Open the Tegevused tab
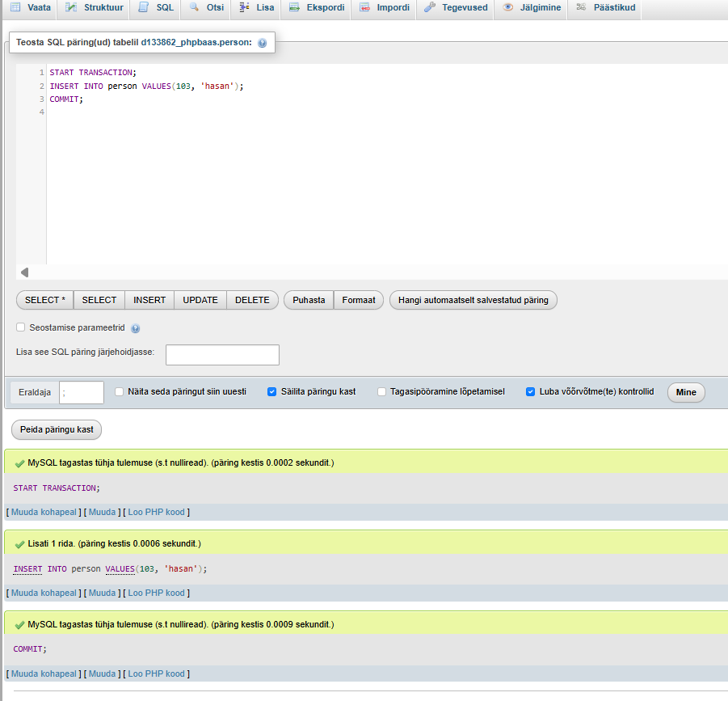The width and height of the screenshot is (728, 701). point(457,8)
